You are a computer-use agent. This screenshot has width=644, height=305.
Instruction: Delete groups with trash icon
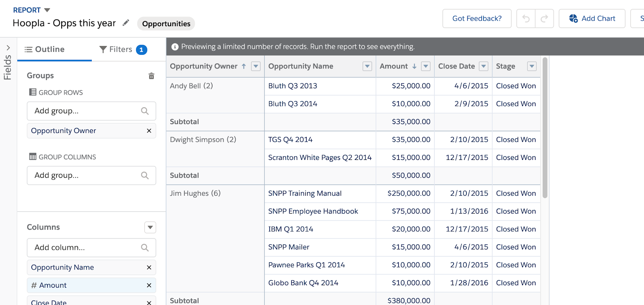point(151,76)
